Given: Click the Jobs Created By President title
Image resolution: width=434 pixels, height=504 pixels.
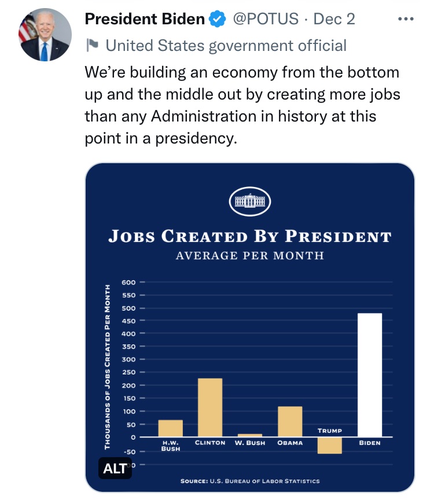Looking at the screenshot, I should point(250,236).
